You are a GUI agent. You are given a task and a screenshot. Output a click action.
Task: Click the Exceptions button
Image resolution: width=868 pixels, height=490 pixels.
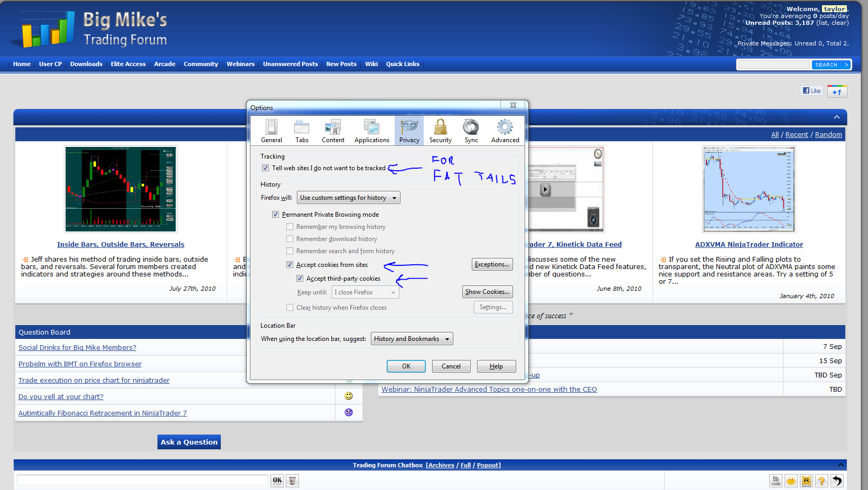[492, 264]
